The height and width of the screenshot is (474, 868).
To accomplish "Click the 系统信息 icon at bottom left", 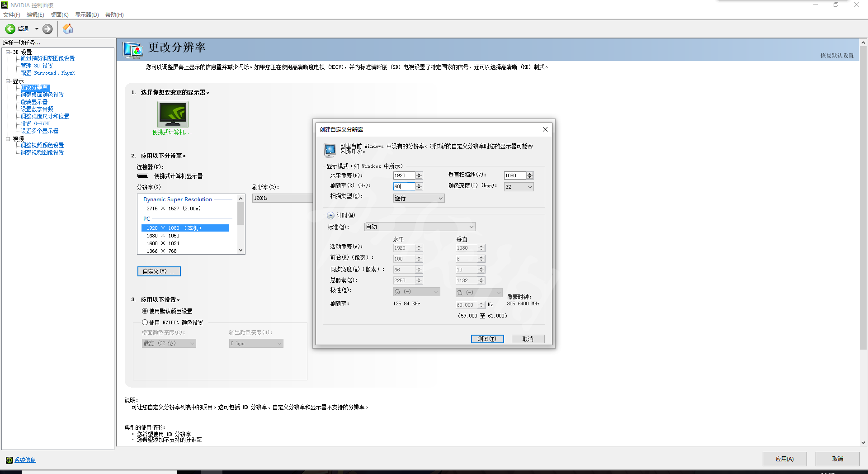I will (9, 460).
